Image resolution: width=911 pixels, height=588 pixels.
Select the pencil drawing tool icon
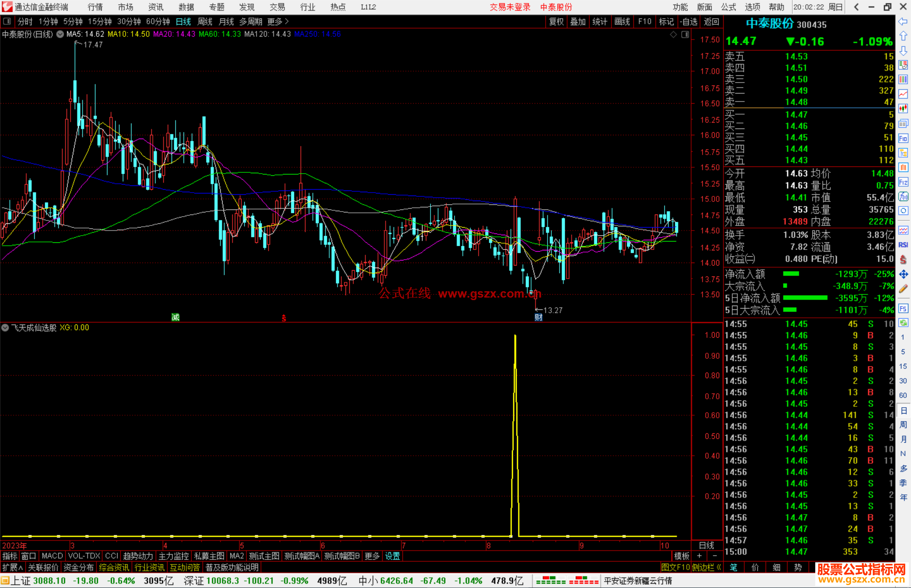[903, 289]
